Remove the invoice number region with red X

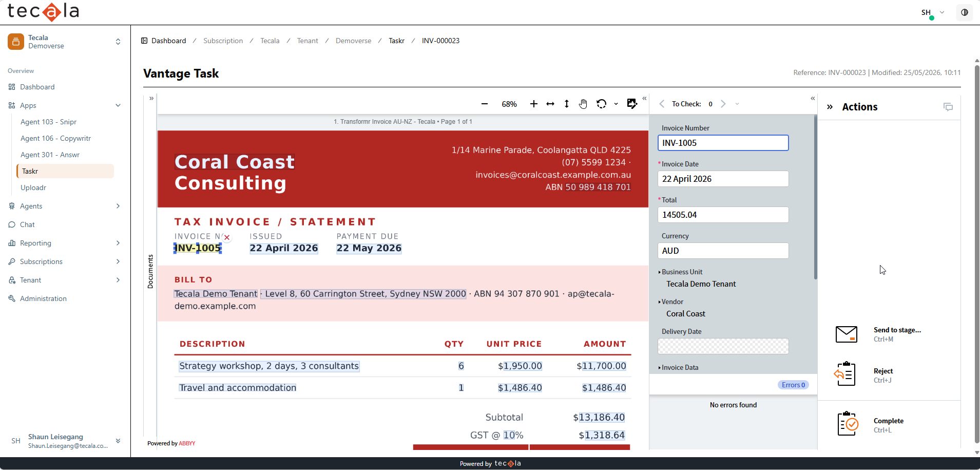pos(227,237)
